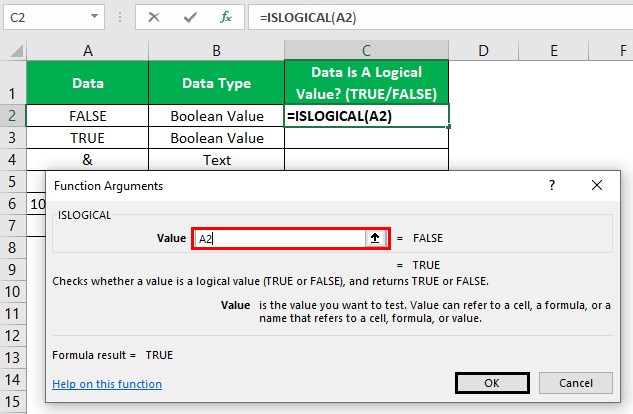Select row 2 header

pyautogui.click(x=13, y=116)
